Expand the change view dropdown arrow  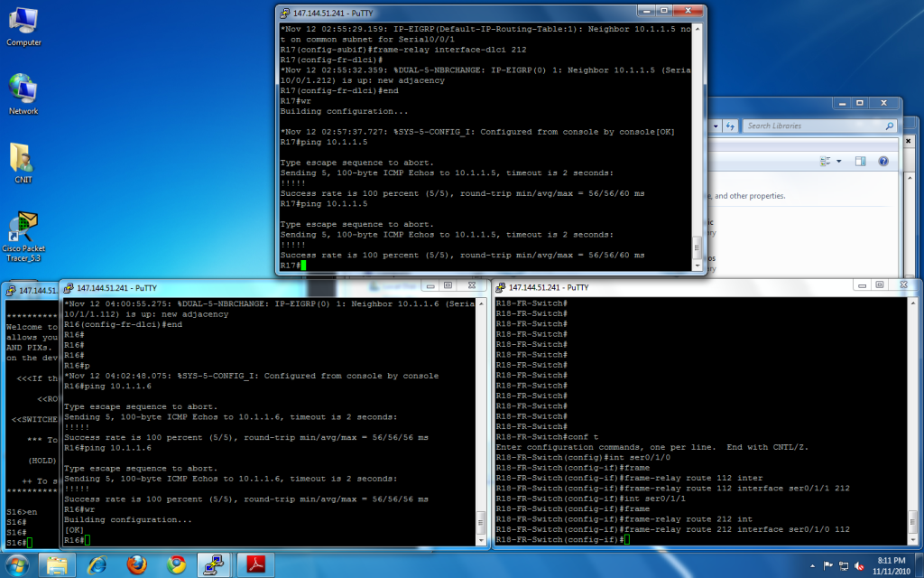pos(839,161)
